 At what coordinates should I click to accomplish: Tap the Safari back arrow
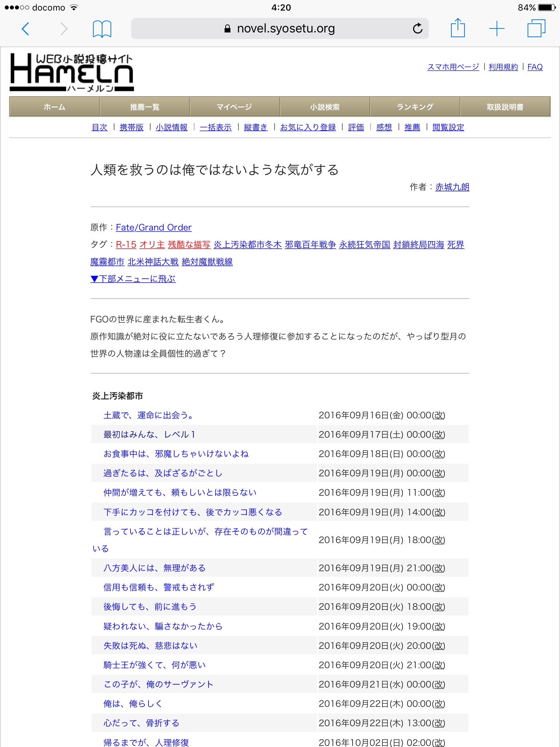(x=25, y=28)
